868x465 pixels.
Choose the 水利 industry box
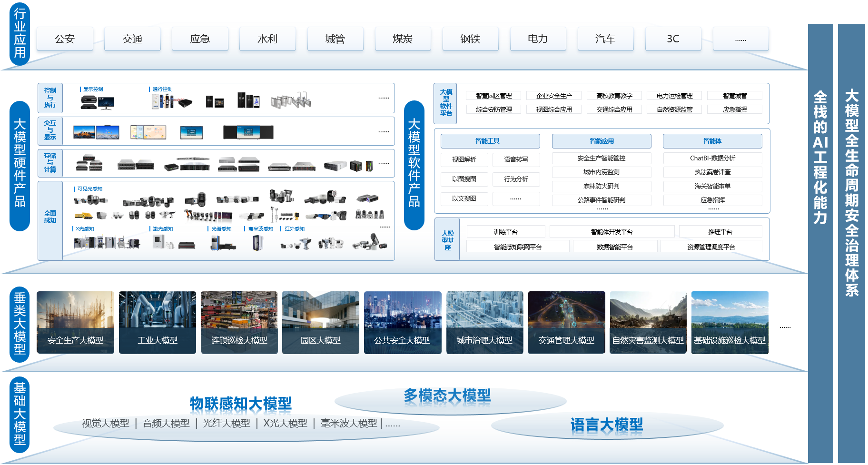[267, 39]
